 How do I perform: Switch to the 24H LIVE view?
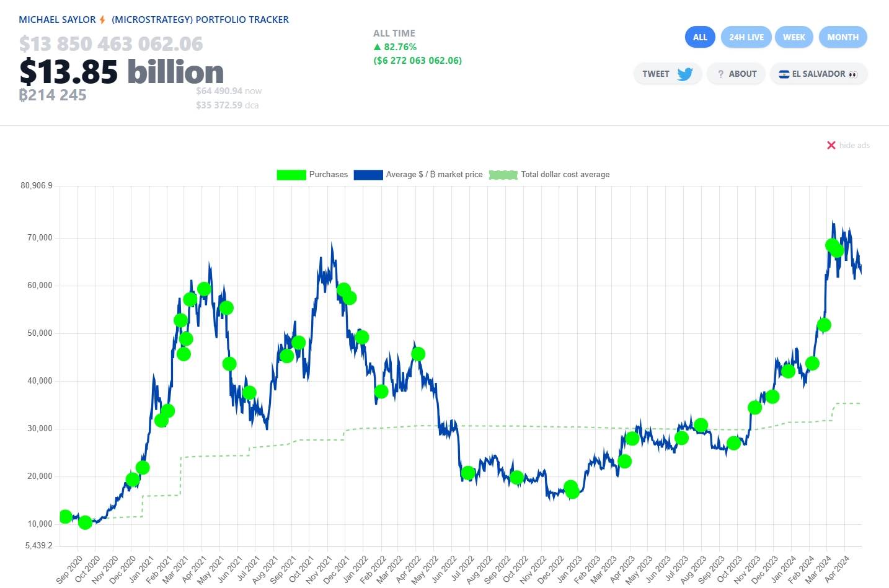point(746,37)
